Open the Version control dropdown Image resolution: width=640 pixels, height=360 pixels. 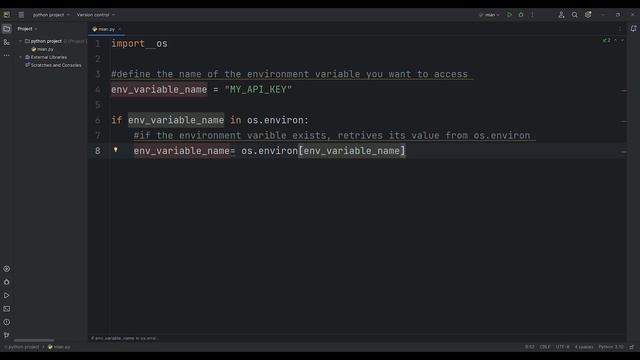click(x=96, y=15)
